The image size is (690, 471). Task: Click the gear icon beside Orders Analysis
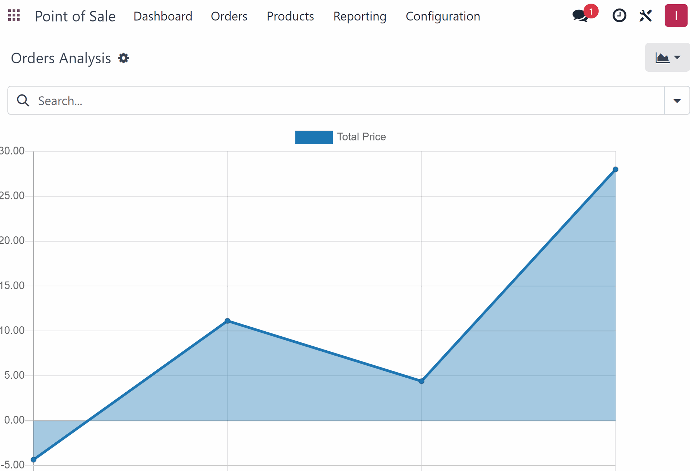[124, 58]
